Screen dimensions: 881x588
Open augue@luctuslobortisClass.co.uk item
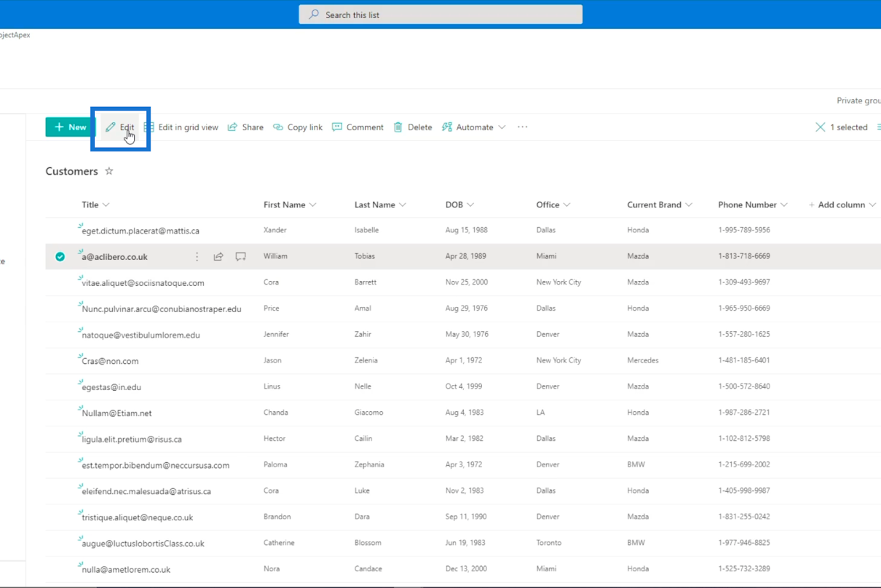(x=143, y=544)
